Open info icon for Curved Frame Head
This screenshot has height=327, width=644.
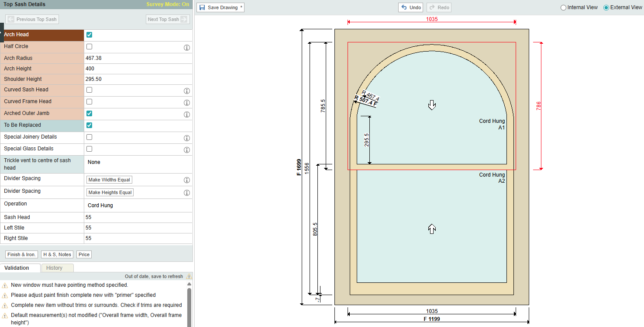[186, 103]
